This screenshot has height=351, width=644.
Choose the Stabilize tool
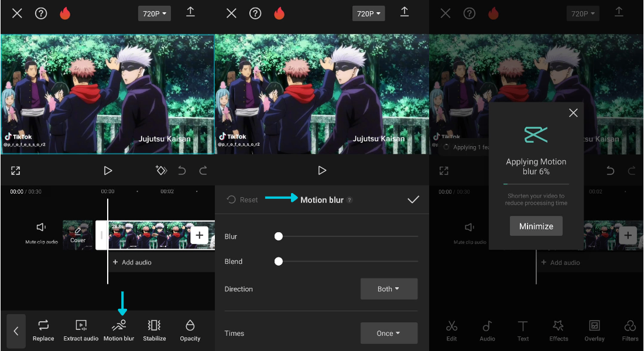click(155, 331)
